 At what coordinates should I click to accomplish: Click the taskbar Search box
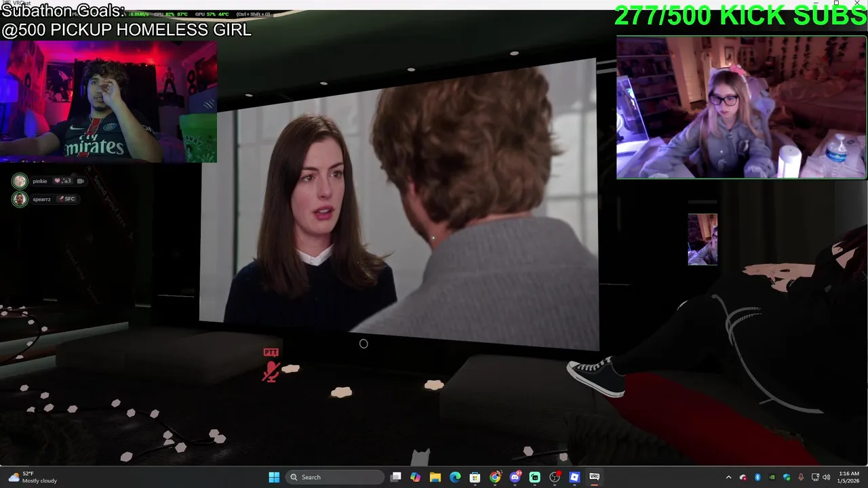coord(335,477)
